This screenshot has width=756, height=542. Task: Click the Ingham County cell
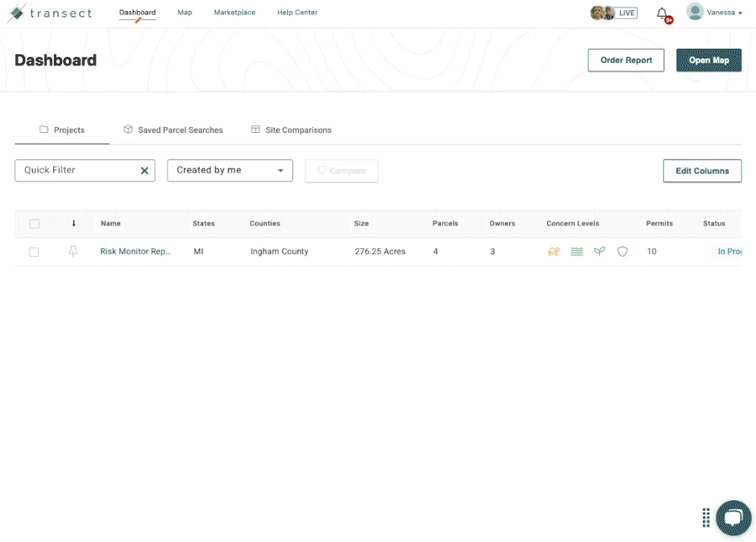click(x=279, y=251)
